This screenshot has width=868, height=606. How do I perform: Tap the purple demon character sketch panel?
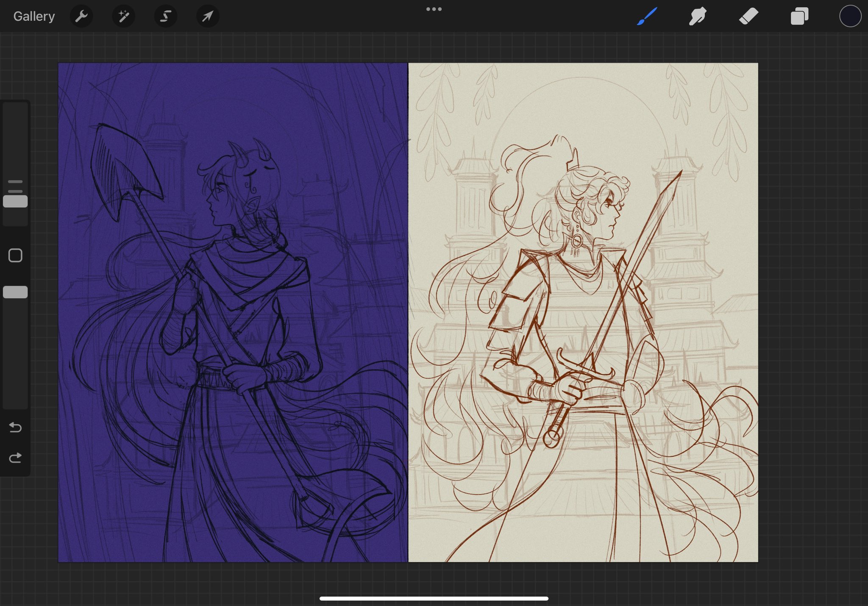pyautogui.click(x=232, y=312)
